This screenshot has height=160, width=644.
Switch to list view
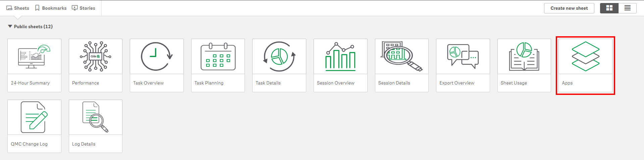point(627,8)
